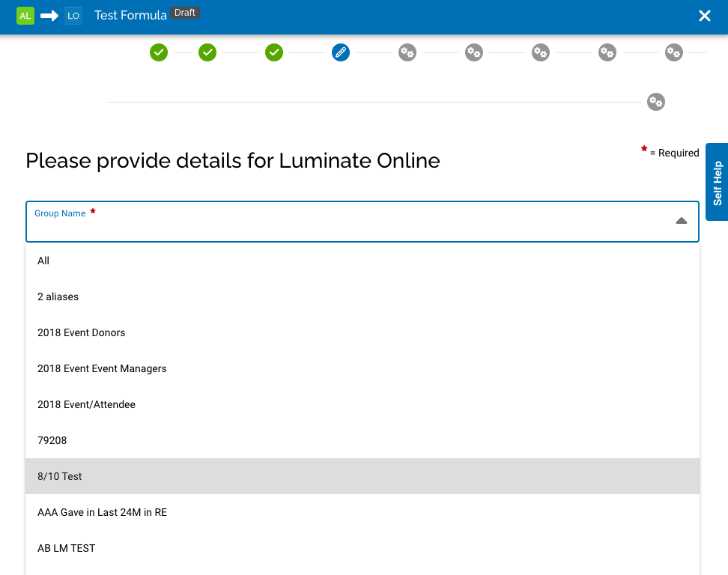Click the LO destination icon in header

pyautogui.click(x=73, y=15)
